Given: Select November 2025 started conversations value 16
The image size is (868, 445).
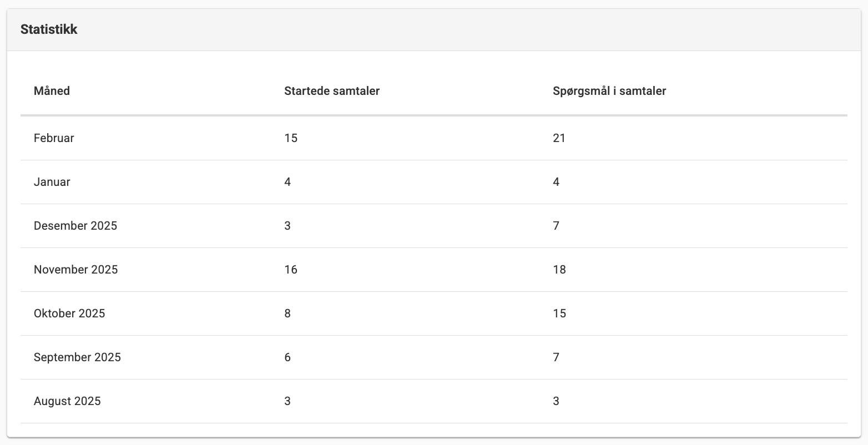Looking at the screenshot, I should 291,270.
